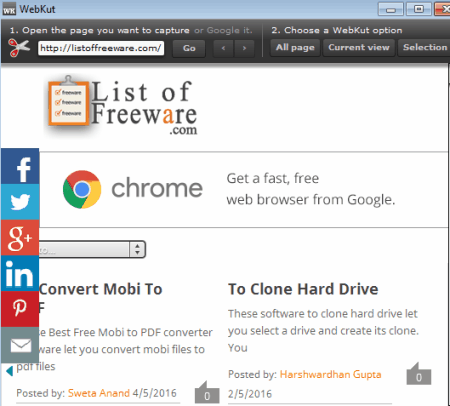The width and height of the screenshot is (450, 406).
Task: Open 'To Clone Hard Drive' article
Action: pyautogui.click(x=303, y=289)
